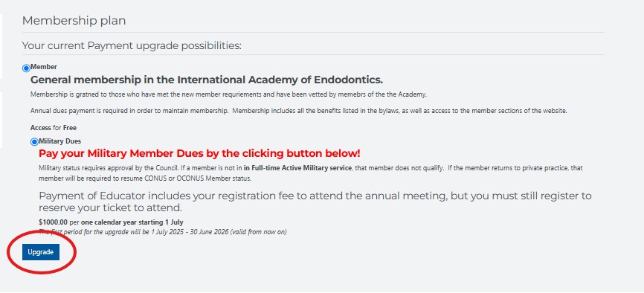This screenshot has width=644, height=293.
Task: Click the Annual dues payment paragraph
Action: 299,111
